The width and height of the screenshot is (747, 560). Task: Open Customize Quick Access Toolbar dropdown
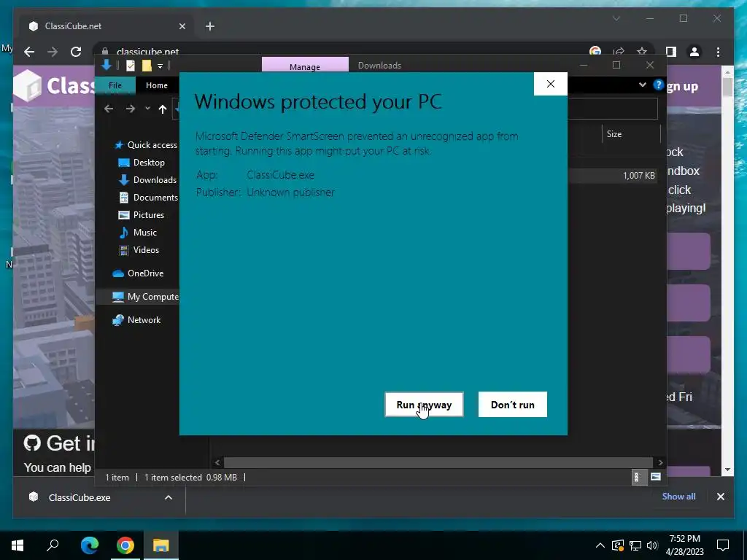point(160,66)
